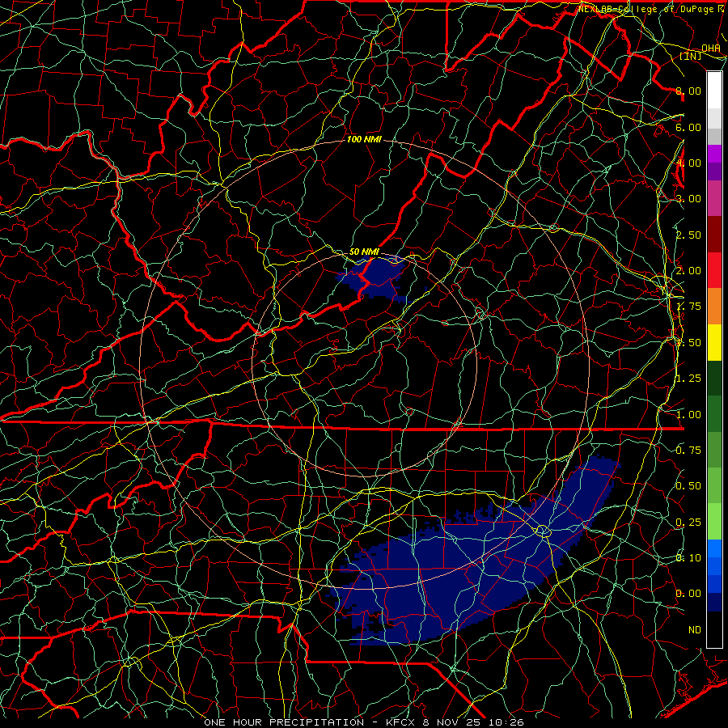Click the '0.00' legend value
Screen dimensions: 728x728
coord(688,594)
